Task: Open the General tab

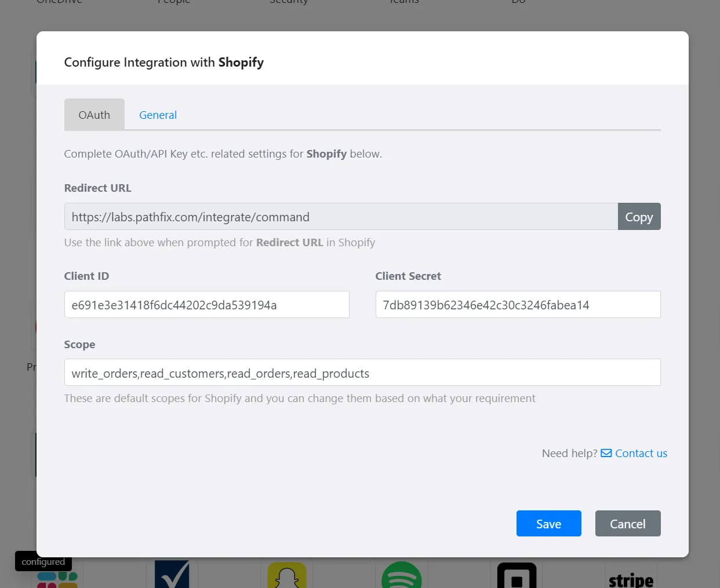Action: click(158, 115)
